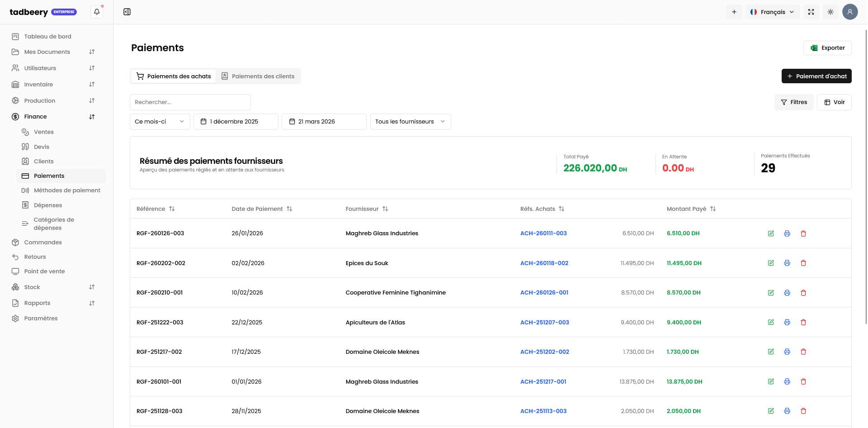868x428 pixels.
Task: Edit payment RGF-251222-003
Action: click(771, 322)
